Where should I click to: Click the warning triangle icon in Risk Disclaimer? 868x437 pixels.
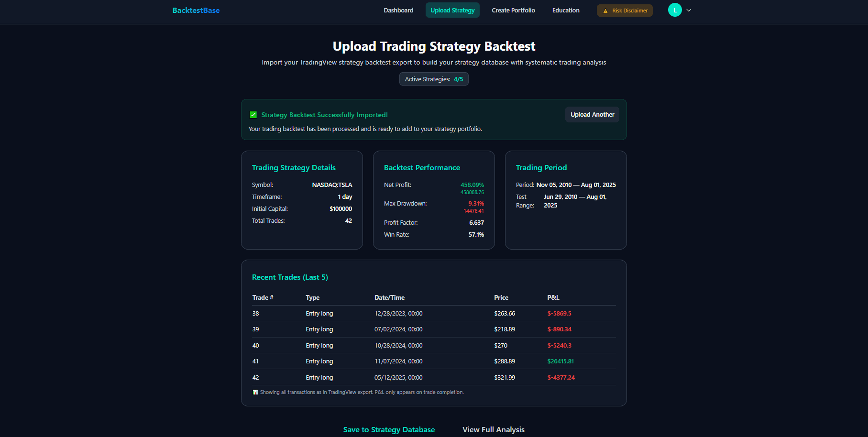pyautogui.click(x=605, y=11)
